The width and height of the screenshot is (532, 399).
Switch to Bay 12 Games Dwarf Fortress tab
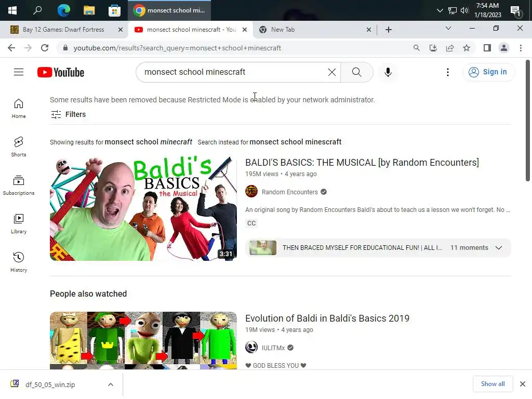tap(63, 30)
